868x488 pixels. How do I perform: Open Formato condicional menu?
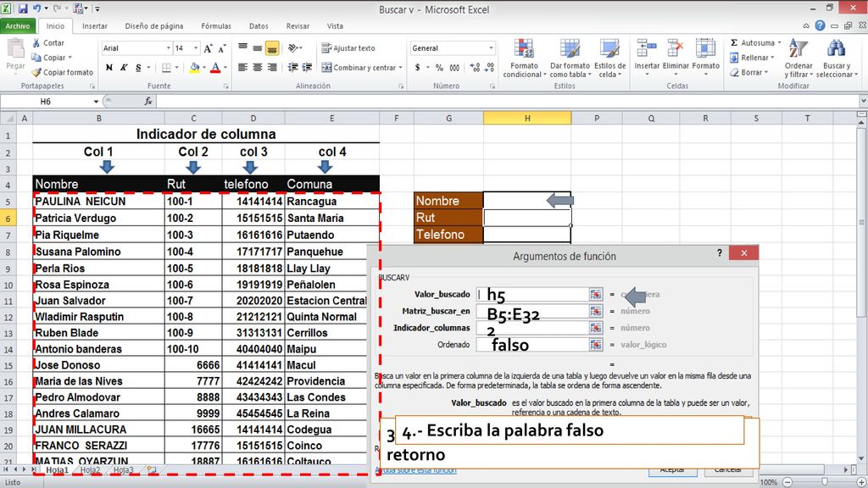524,58
